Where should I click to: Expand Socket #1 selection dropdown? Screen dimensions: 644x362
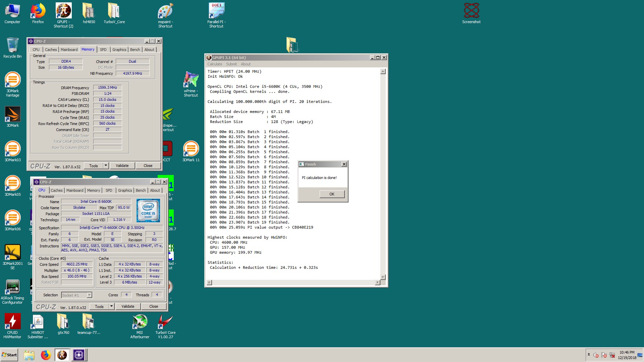89,295
